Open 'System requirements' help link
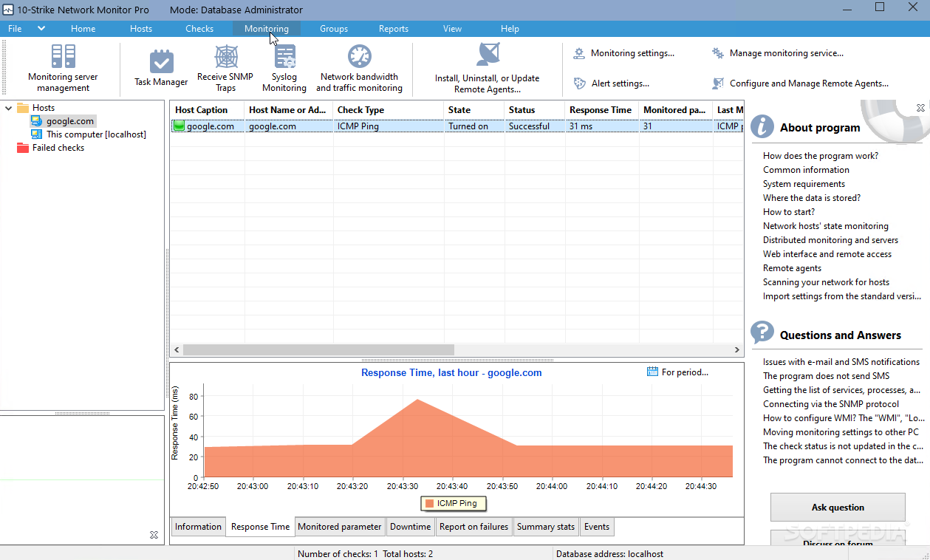Viewport: 930px width, 560px height. pos(804,184)
